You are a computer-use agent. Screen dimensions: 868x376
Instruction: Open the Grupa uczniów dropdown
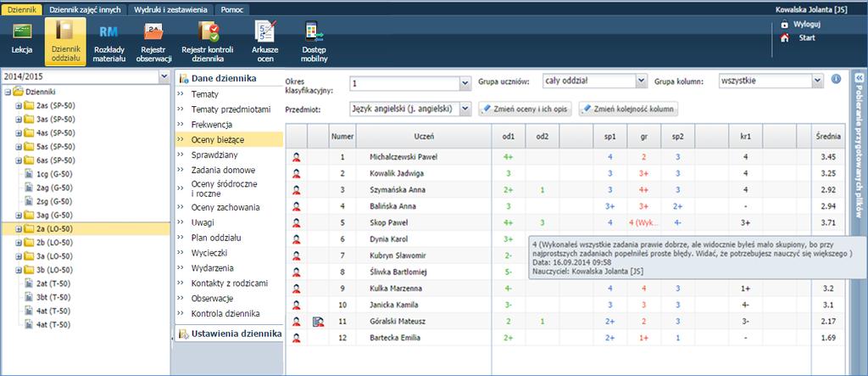point(641,81)
